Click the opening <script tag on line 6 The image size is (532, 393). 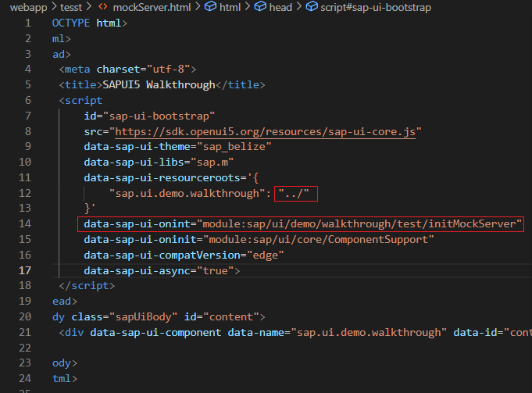click(80, 101)
